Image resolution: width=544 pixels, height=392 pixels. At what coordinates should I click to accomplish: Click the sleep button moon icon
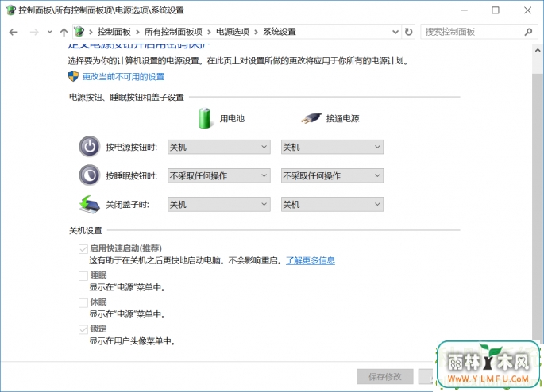click(x=90, y=175)
